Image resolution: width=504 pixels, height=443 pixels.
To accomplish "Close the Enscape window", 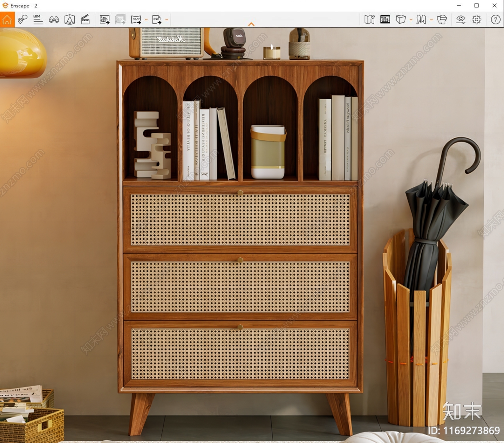I will [x=494, y=5].
